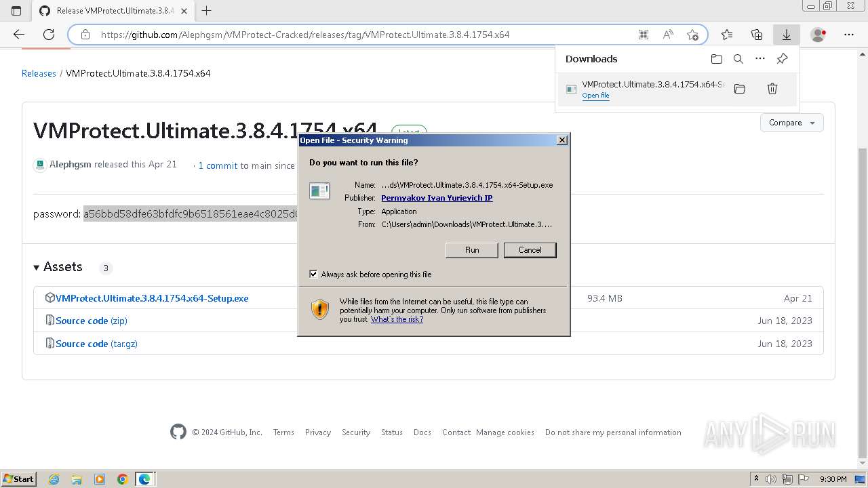Launch Internet Explorer from taskbar

click(54, 479)
